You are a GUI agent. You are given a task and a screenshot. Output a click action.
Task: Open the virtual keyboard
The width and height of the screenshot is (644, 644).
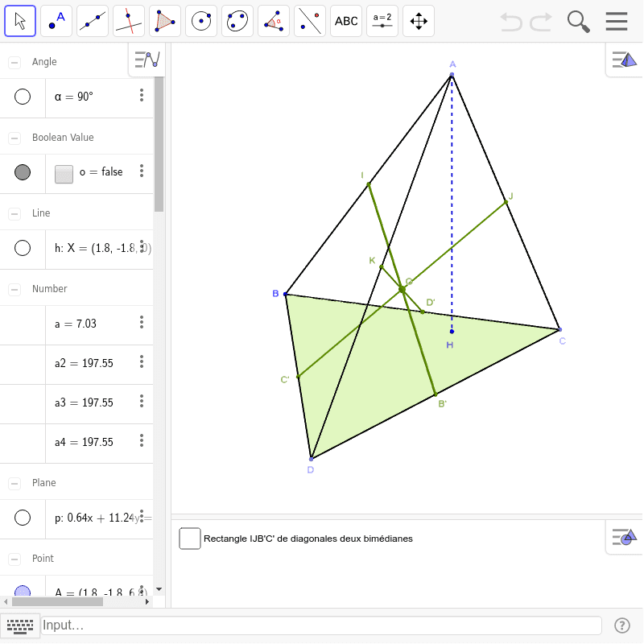pyautogui.click(x=20, y=625)
